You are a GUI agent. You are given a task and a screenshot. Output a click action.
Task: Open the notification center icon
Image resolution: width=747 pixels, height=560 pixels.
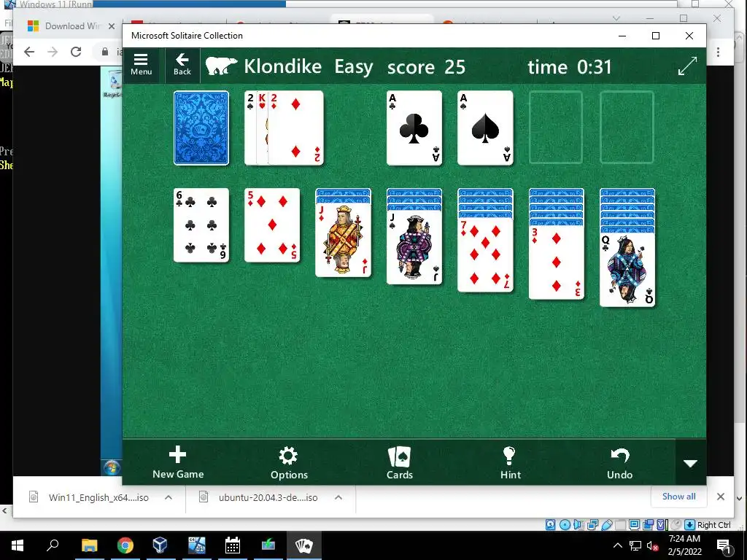click(x=724, y=545)
